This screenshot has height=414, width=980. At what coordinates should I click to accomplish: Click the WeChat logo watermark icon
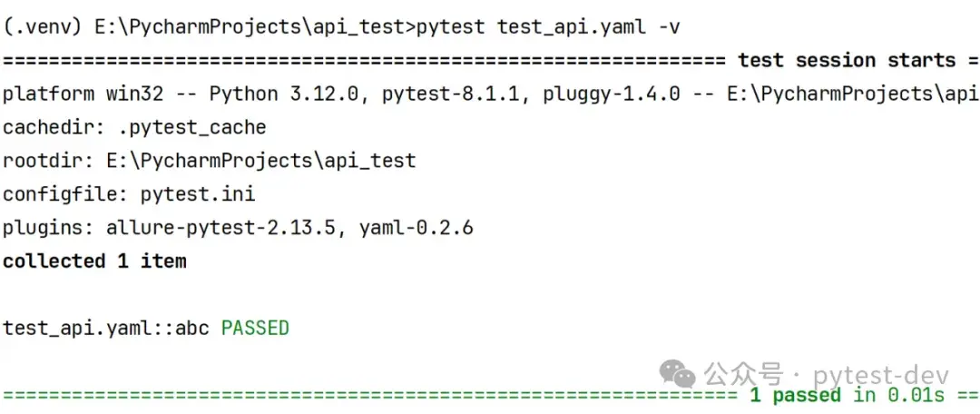[x=679, y=373]
